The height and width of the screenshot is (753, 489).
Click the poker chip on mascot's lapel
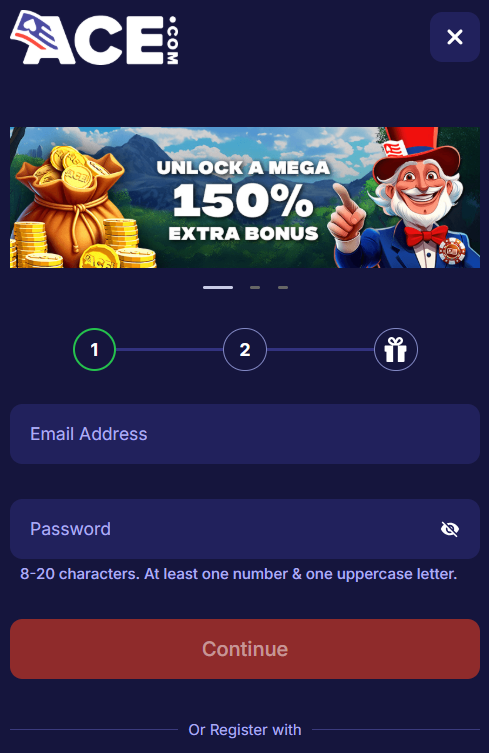coord(452,250)
